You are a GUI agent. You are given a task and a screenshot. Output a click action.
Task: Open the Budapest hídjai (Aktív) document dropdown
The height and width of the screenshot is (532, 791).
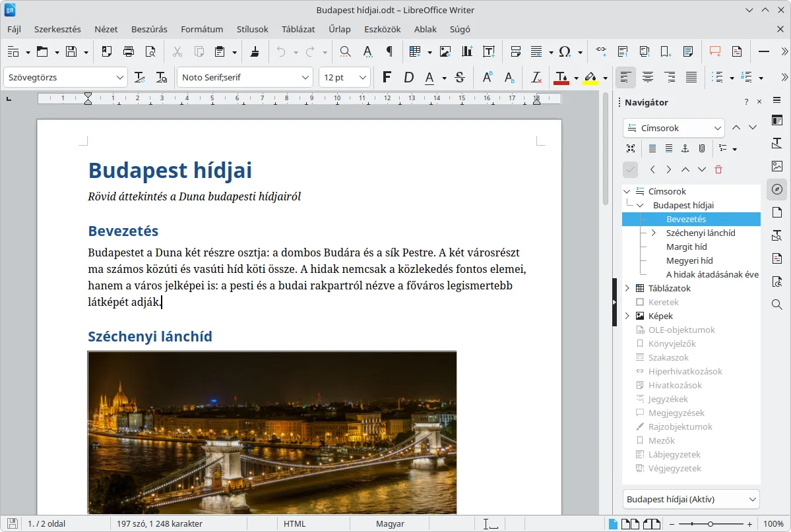tap(691, 499)
